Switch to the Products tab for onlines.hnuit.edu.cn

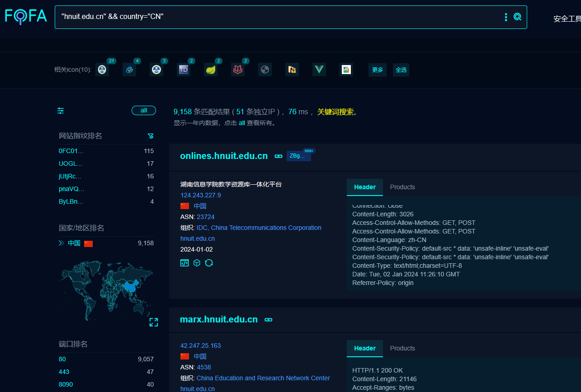coord(402,187)
